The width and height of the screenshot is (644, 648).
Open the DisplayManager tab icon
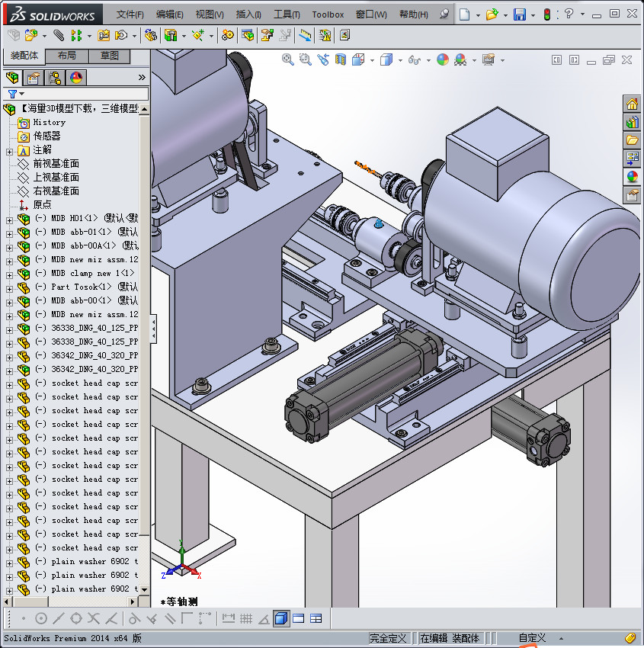tap(76, 77)
